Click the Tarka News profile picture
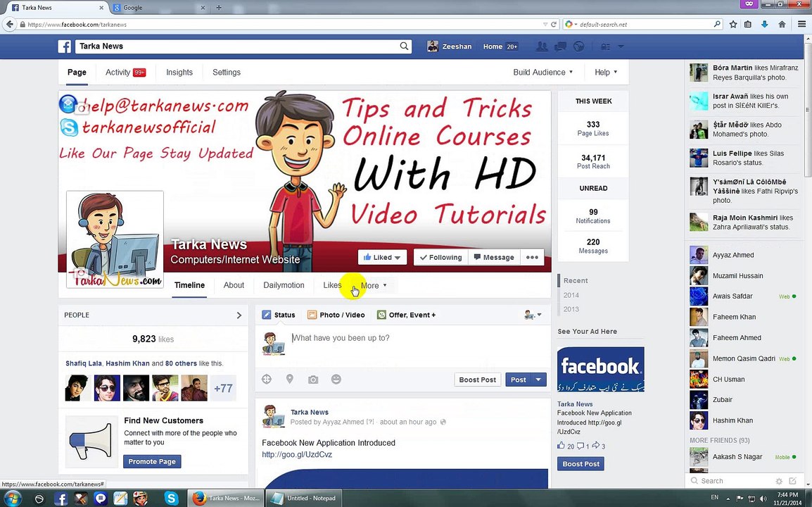The height and width of the screenshot is (507, 812). [115, 239]
